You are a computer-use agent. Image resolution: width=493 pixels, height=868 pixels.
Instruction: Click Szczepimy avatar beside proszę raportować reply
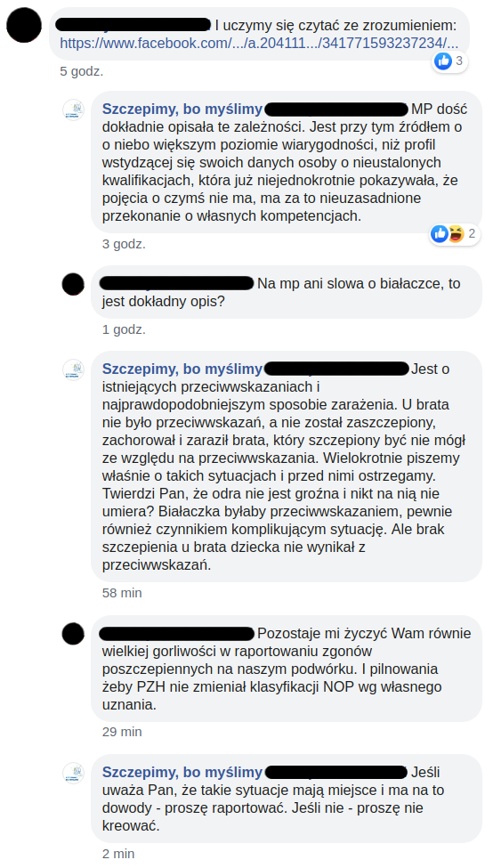[74, 773]
